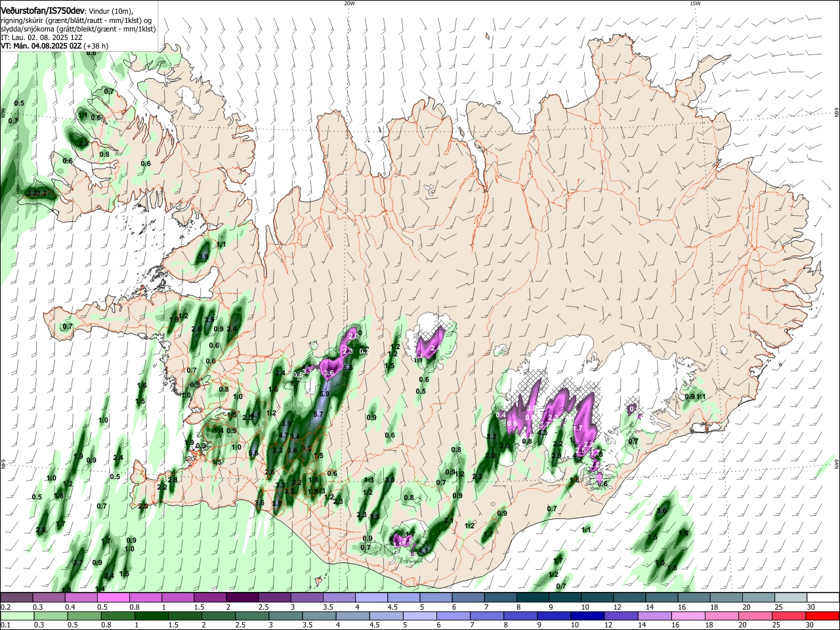
Task: Click the Veðurstofan/IS750dev title text
Action: [42, 10]
